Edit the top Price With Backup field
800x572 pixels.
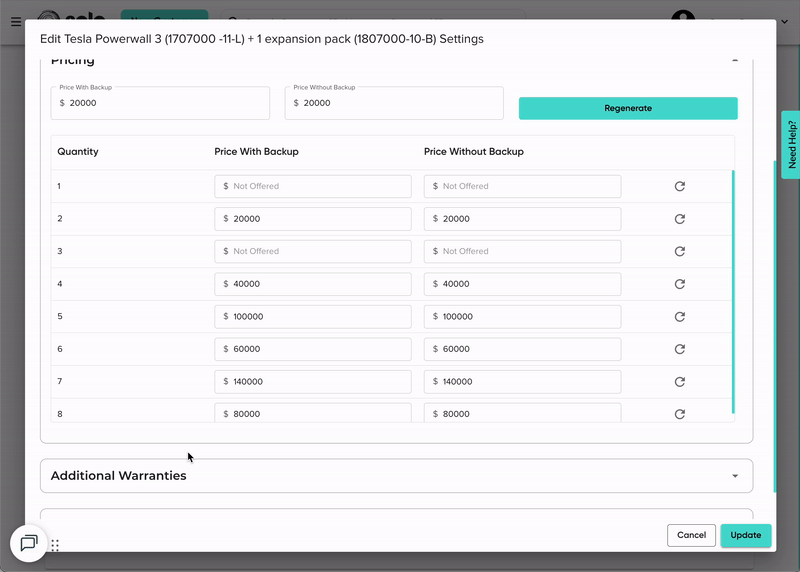click(x=160, y=103)
